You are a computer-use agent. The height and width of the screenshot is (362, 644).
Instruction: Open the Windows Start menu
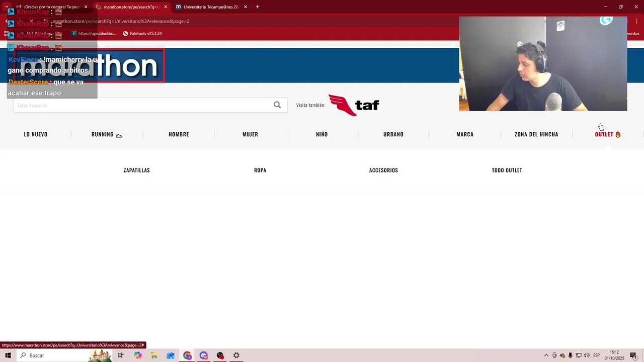[x=8, y=355]
